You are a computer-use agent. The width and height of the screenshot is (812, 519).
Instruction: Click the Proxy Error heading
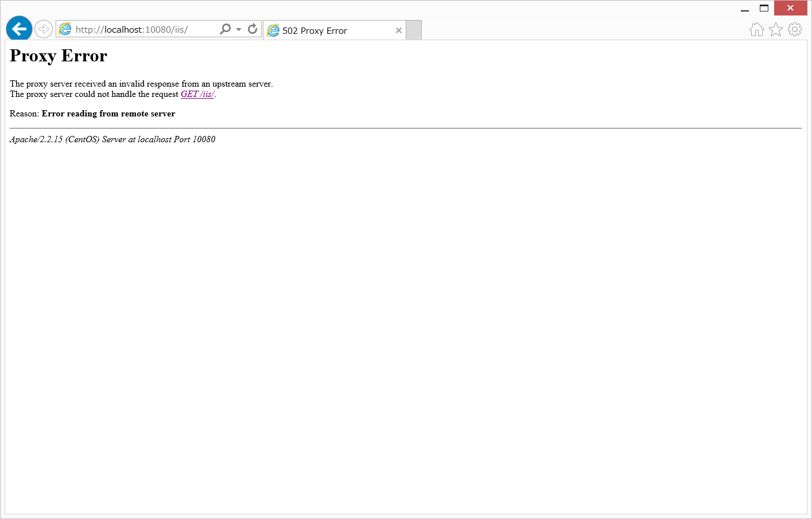[x=58, y=56]
